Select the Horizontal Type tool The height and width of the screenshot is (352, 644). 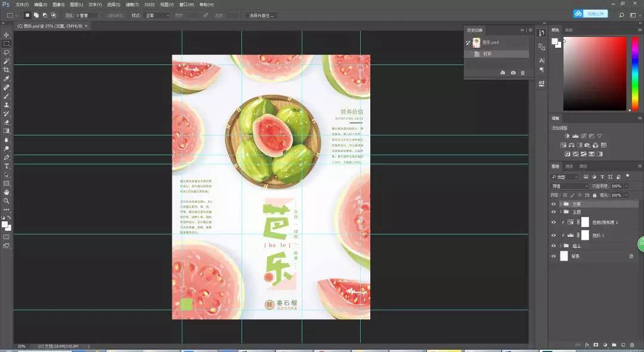6,166
